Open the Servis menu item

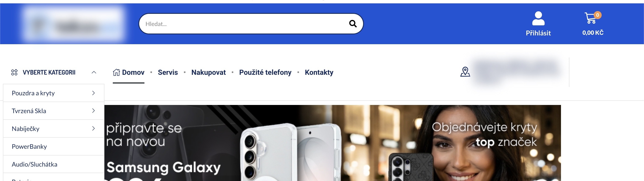coord(168,72)
